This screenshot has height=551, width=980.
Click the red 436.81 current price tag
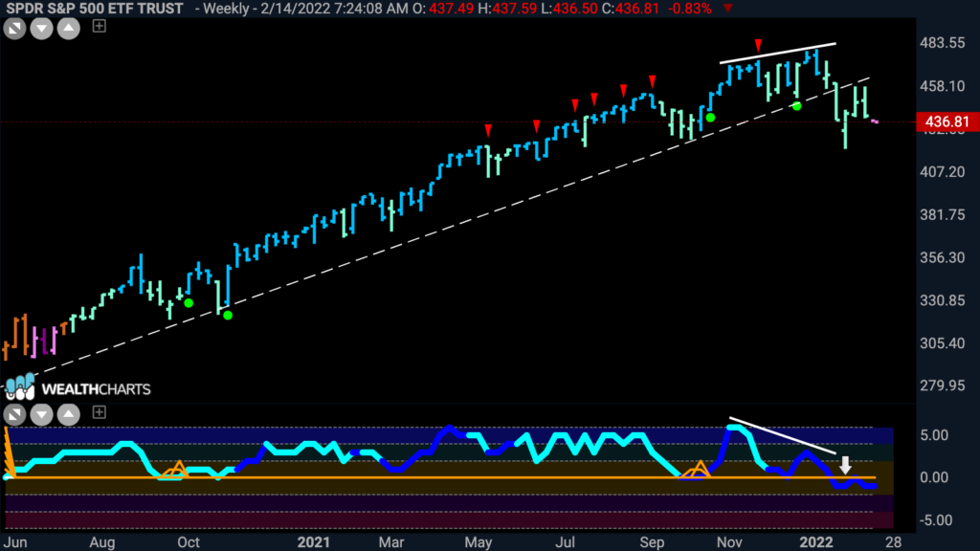tap(947, 121)
